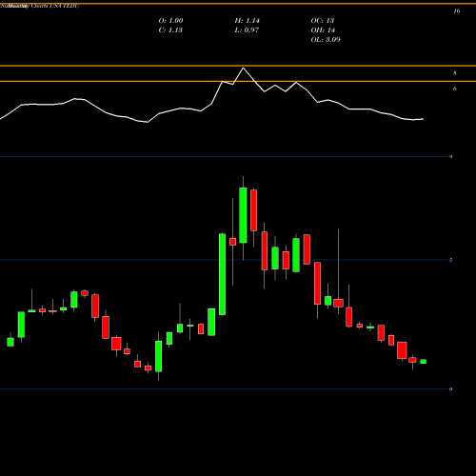Click the '9' price axis label

click(450, 157)
